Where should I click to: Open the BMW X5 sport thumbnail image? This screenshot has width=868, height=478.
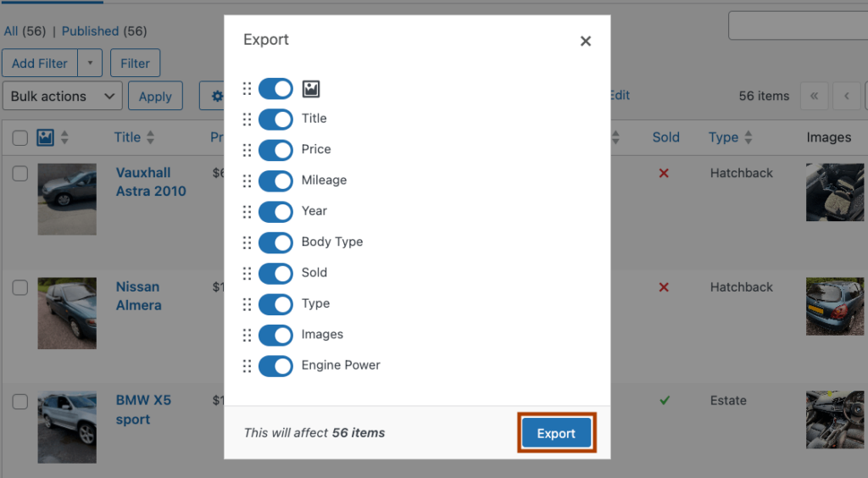coord(67,427)
